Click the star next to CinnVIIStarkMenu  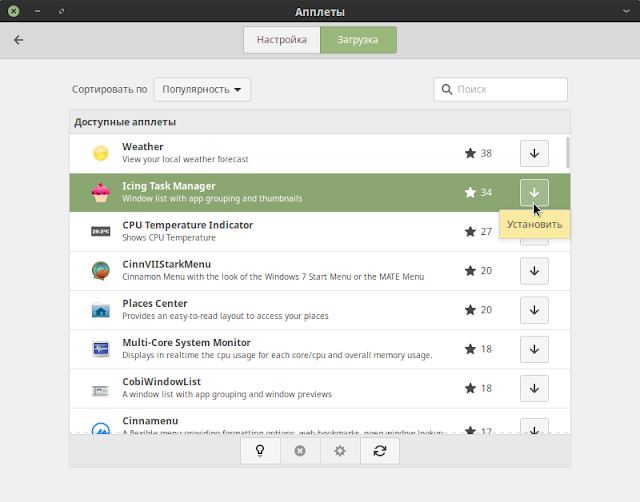(x=470, y=271)
